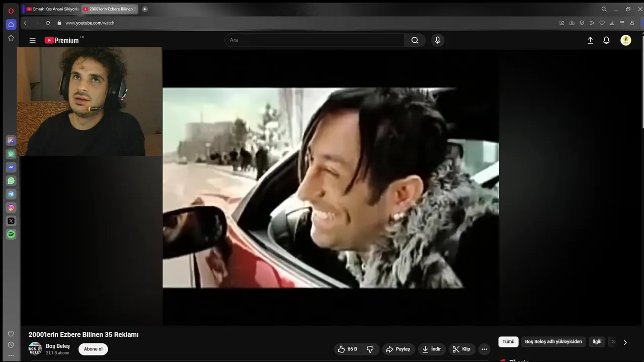The image size is (644, 362).
Task: Start voice search with microphone
Action: coord(438,40)
